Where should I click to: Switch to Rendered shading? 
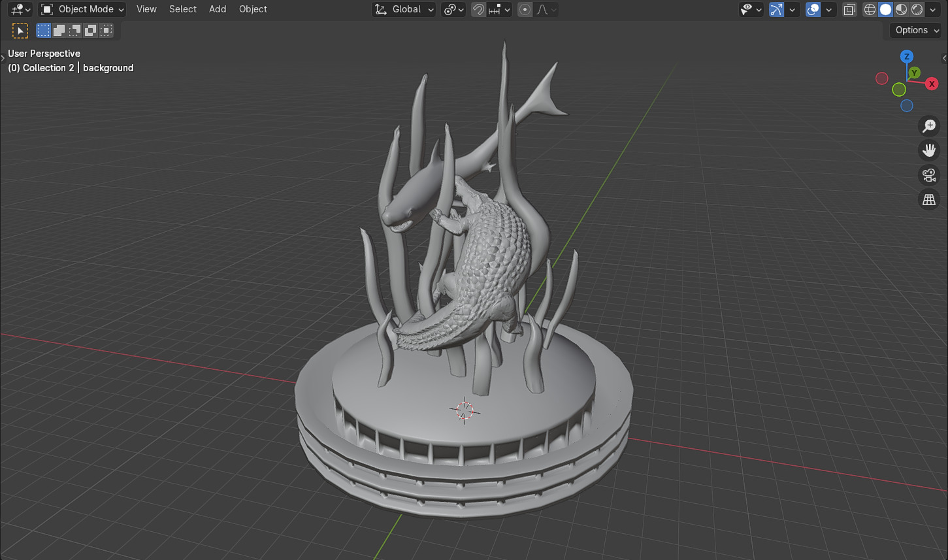[x=917, y=9]
